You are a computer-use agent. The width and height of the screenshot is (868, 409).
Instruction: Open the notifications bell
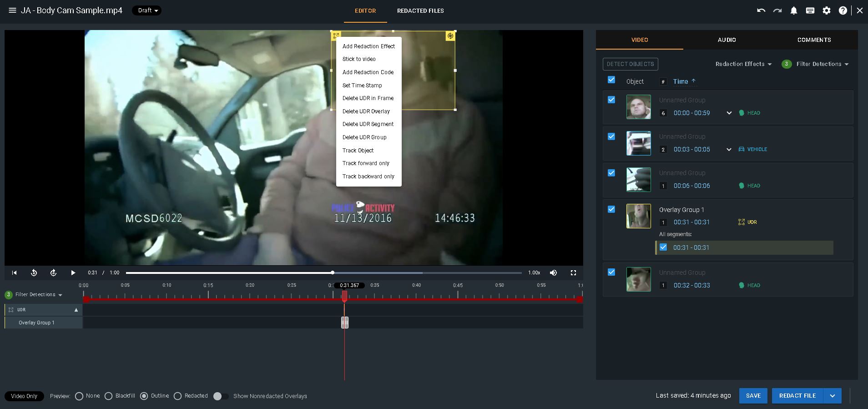[x=794, y=10]
